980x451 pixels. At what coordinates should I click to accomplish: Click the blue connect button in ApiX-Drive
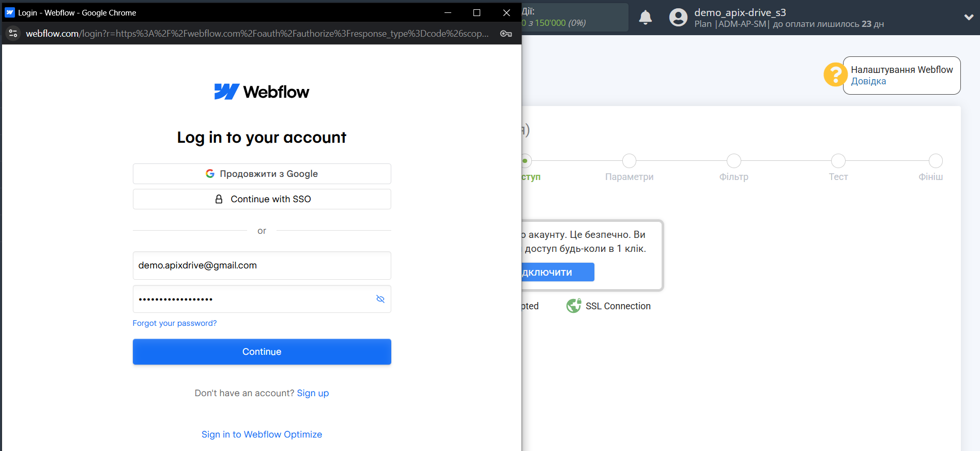click(x=558, y=272)
